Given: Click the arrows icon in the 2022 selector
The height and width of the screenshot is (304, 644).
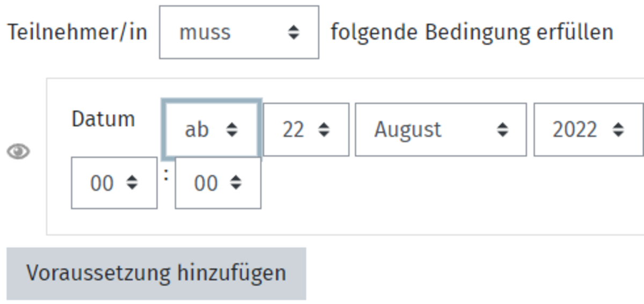Looking at the screenshot, I should (618, 129).
